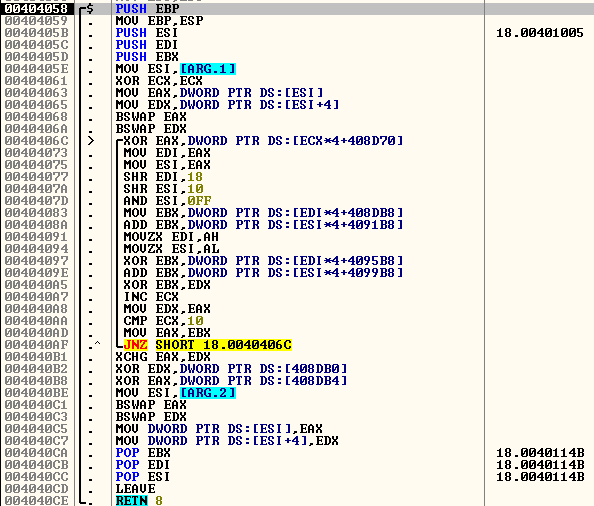Click the highlighted [ARG.2] operand

(208, 393)
